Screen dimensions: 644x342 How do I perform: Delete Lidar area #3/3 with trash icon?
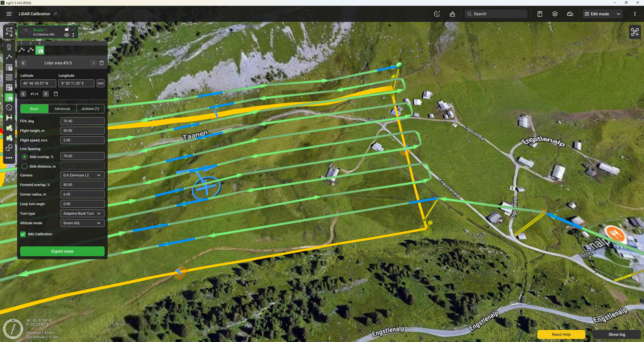pyautogui.click(x=102, y=63)
